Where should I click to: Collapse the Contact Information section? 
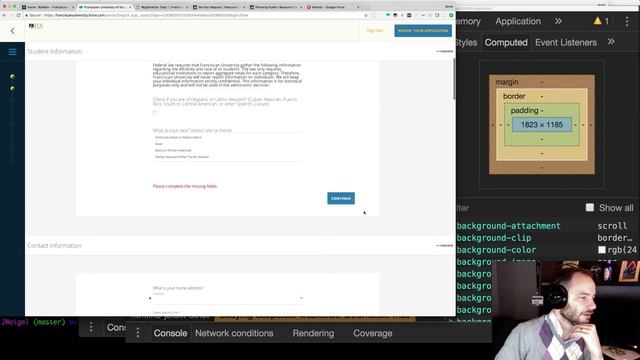click(444, 246)
